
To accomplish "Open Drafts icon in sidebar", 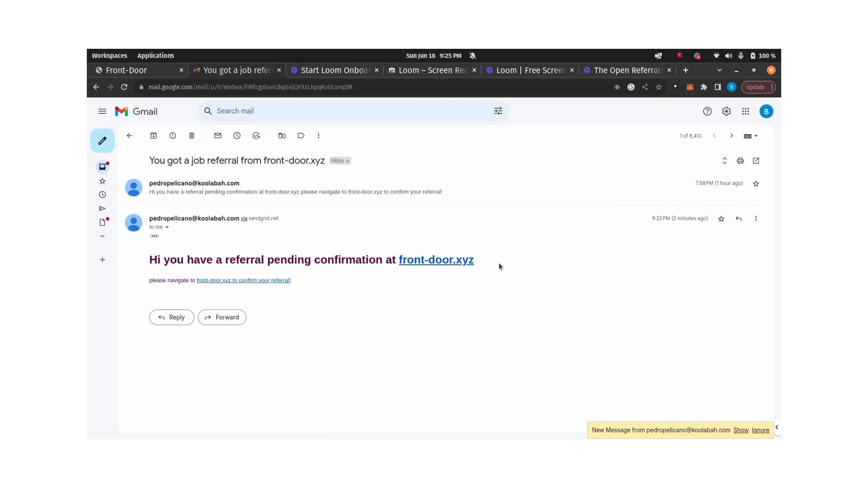I will [x=102, y=222].
